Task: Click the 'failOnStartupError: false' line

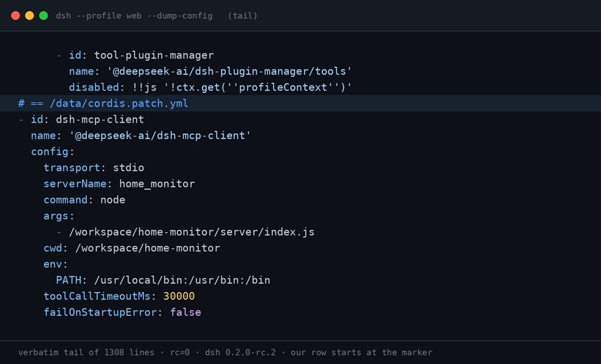Action: pos(122,312)
